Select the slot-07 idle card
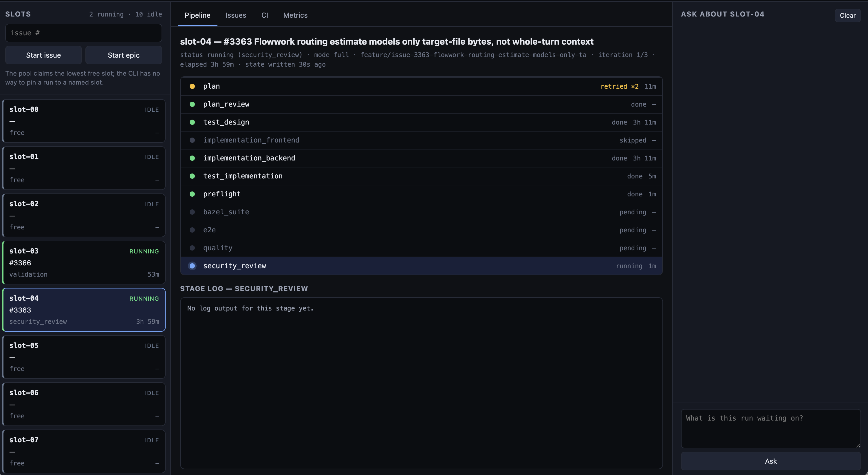 (x=84, y=451)
